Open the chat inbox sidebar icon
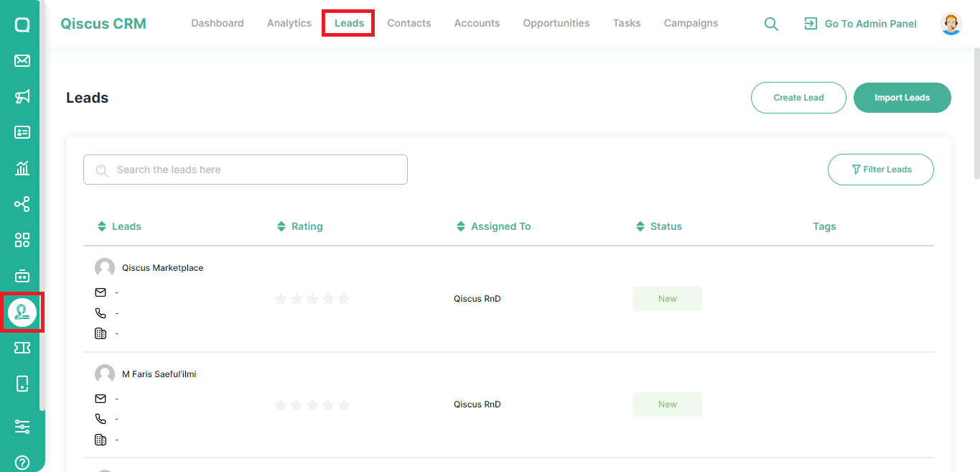 coord(22,25)
